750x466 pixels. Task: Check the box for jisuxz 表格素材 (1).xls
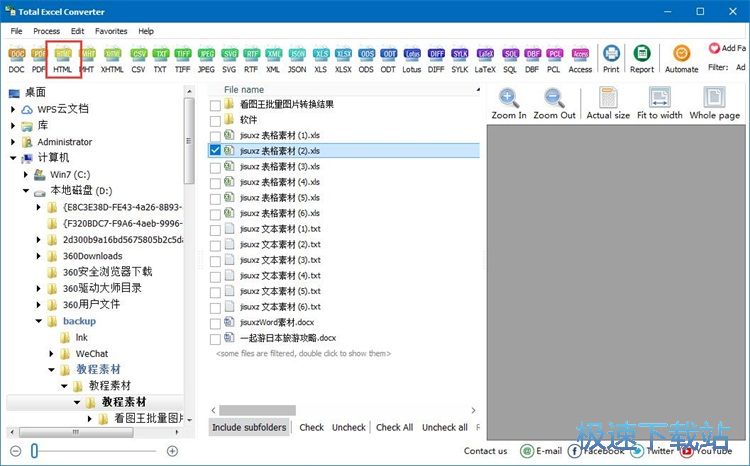coord(215,136)
